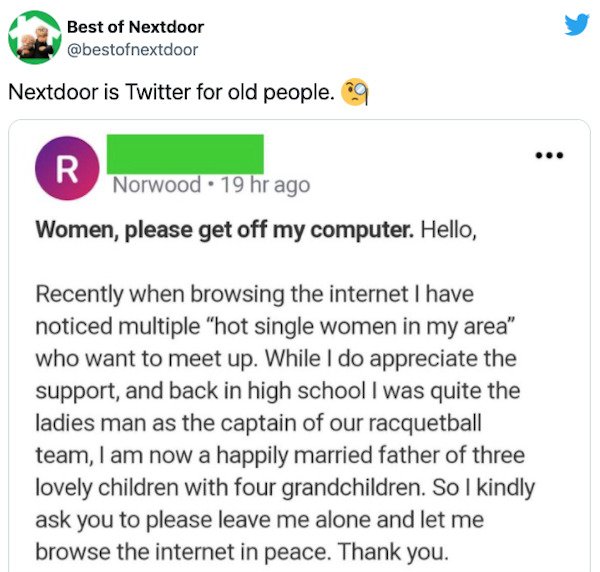Select the Norwood neighborhood label
600x572 pixels.
coord(157,185)
